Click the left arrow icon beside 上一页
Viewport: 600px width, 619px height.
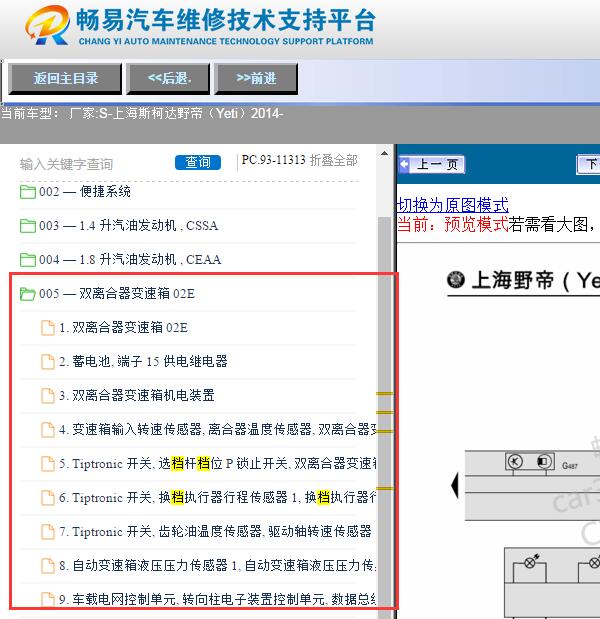tap(404, 164)
